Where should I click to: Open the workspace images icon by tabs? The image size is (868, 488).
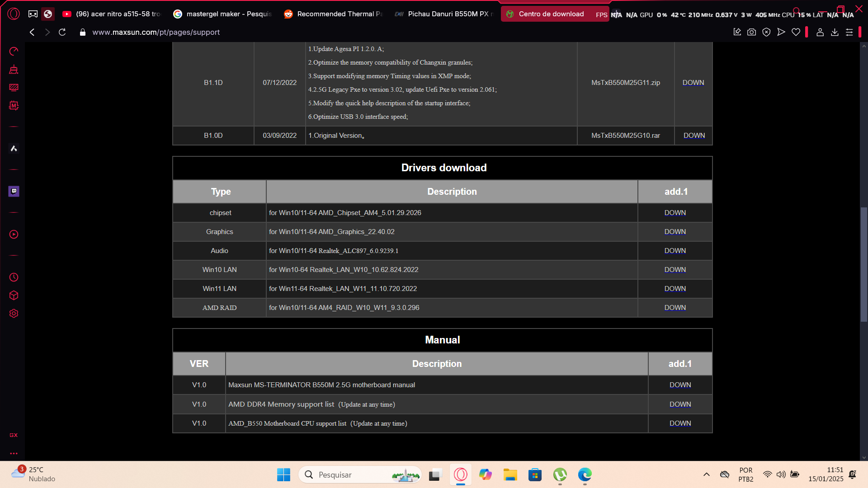[33, 14]
